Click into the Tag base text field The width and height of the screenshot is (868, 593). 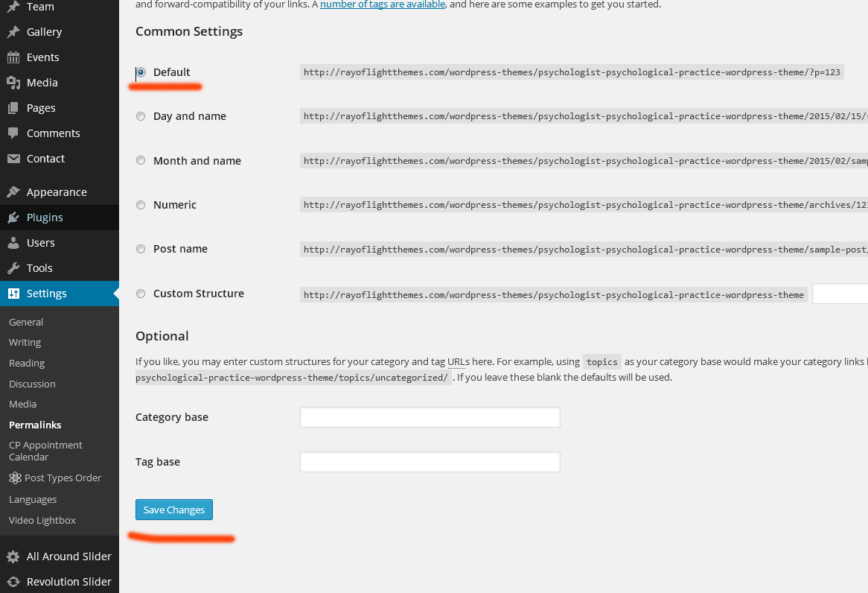430,462
